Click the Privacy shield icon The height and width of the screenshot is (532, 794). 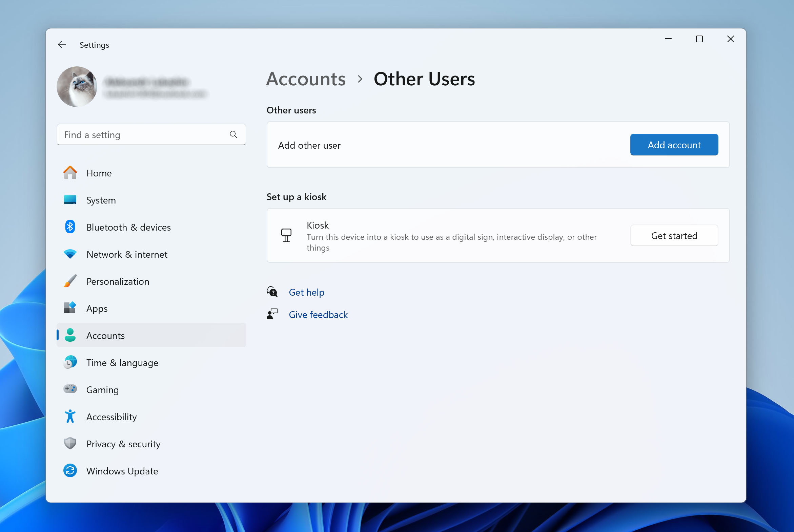pos(70,444)
